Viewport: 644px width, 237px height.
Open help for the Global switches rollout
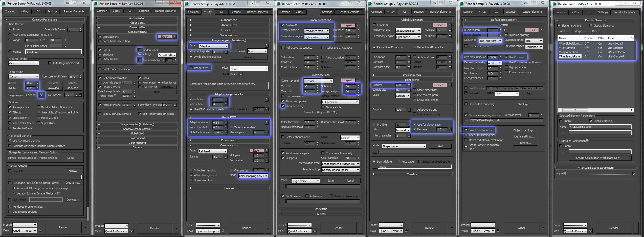[174, 37]
